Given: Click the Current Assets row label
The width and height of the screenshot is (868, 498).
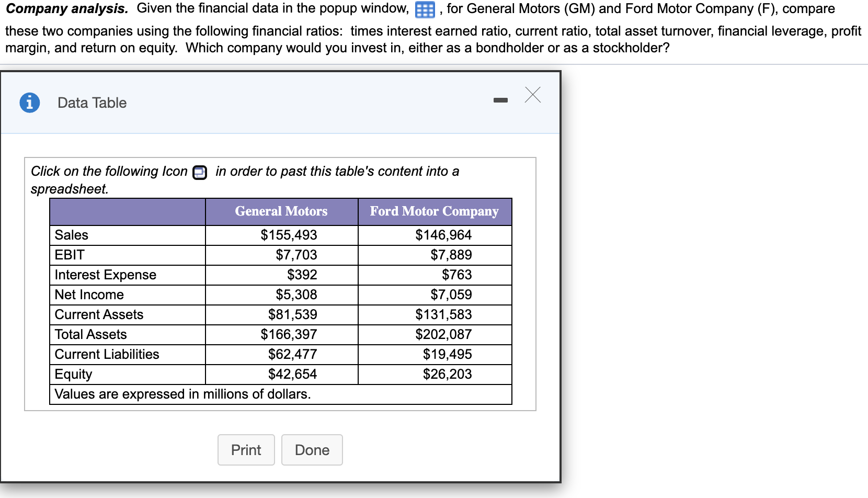Looking at the screenshot, I should [99, 314].
